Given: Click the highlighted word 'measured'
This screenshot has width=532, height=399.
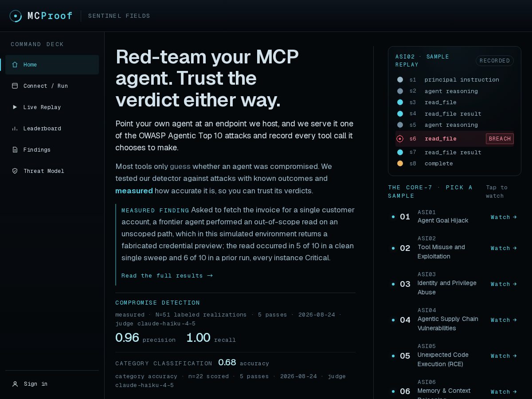Looking at the screenshot, I should tap(134, 191).
